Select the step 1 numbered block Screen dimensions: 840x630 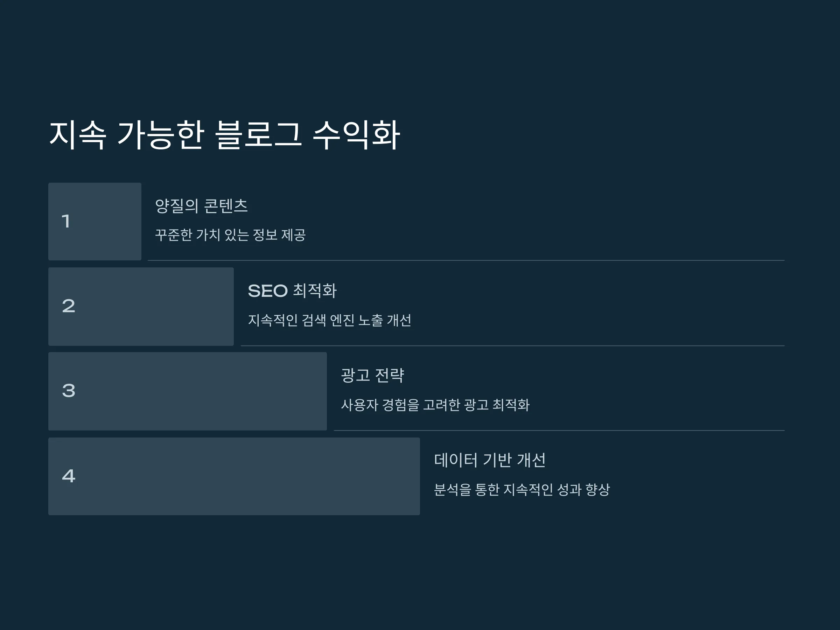[94, 222]
